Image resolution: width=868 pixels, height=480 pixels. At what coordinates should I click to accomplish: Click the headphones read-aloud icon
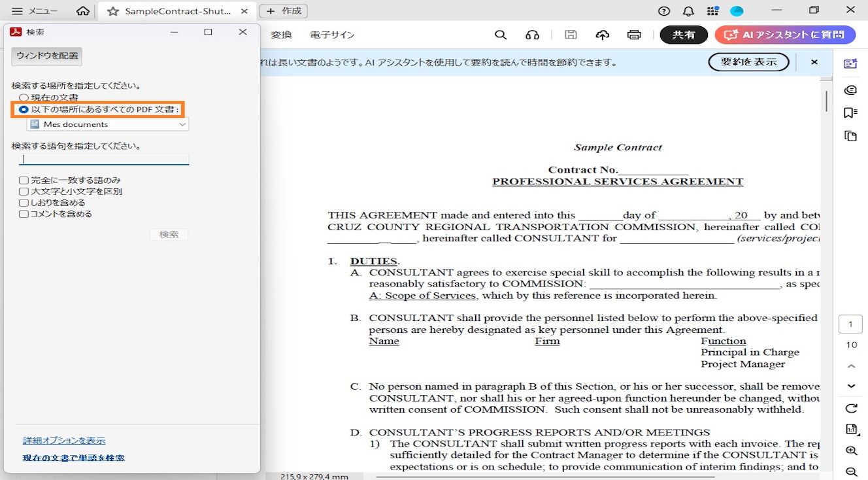(532, 35)
